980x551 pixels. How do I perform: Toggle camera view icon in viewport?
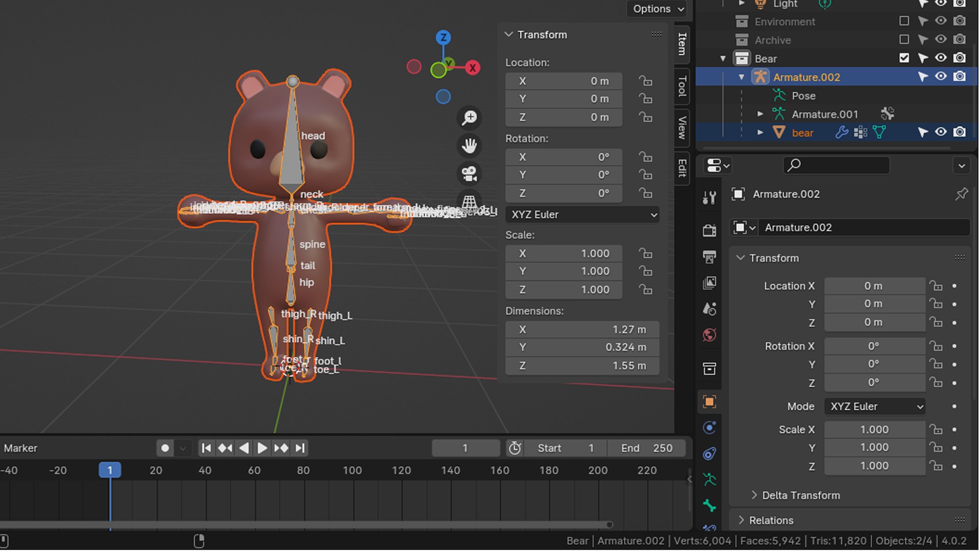click(x=469, y=173)
